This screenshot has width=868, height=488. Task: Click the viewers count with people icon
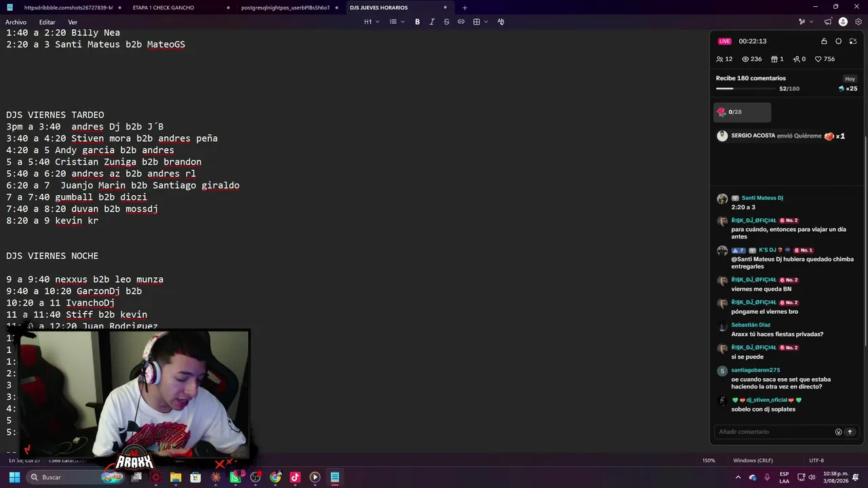(724, 59)
